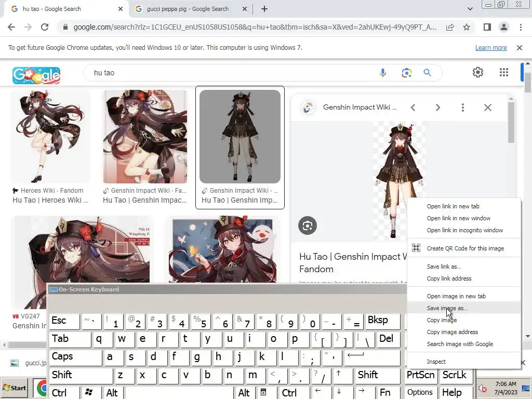Open the gucci.jpg download item
The height and width of the screenshot is (399, 532).
(x=29, y=363)
